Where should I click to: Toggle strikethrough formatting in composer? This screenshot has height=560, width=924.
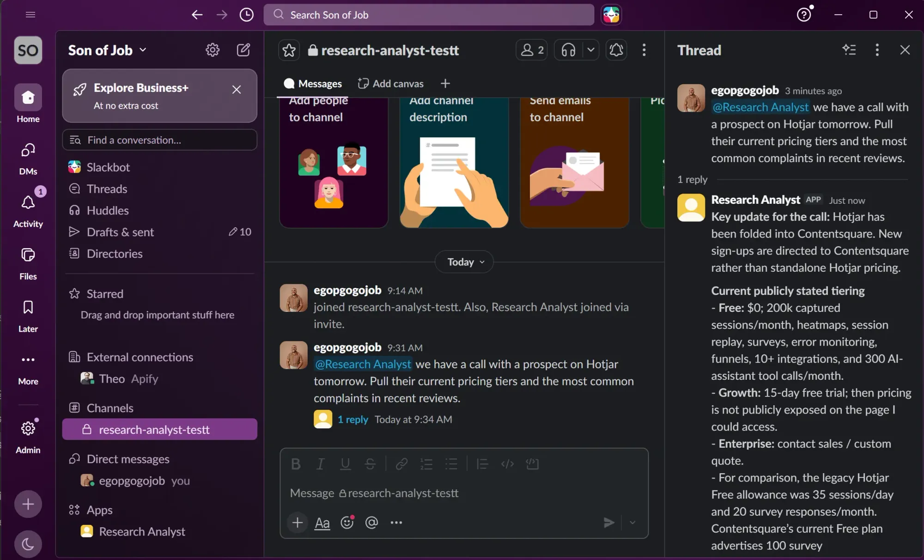370,464
